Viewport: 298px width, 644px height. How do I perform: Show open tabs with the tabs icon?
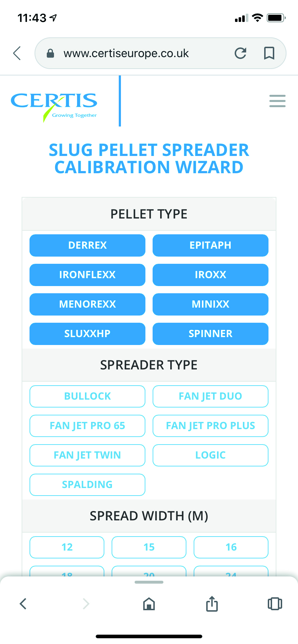click(275, 604)
